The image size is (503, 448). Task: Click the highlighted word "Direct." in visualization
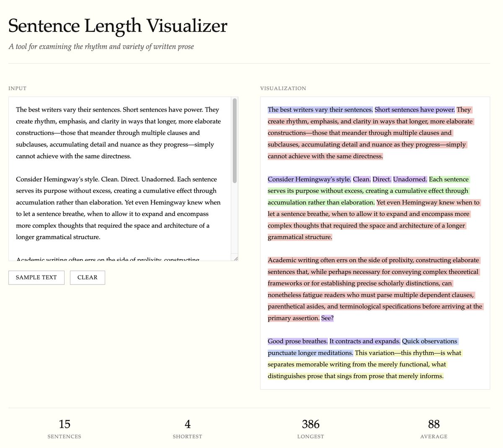(381, 180)
